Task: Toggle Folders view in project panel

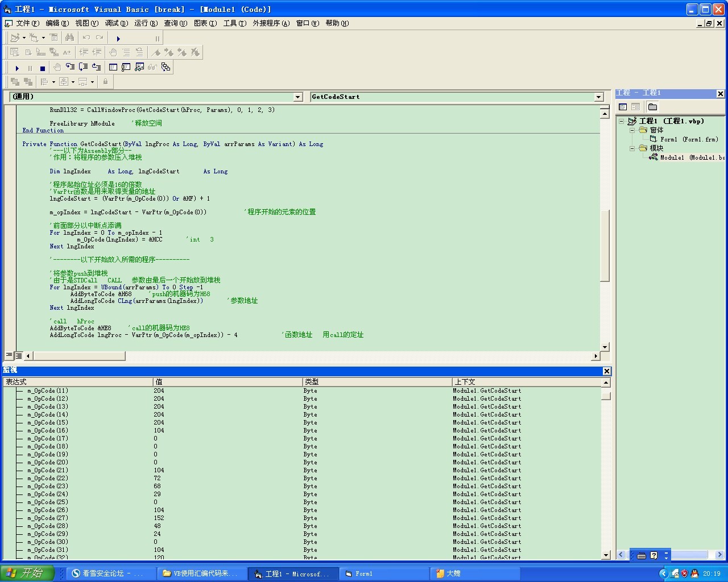Action: click(652, 107)
